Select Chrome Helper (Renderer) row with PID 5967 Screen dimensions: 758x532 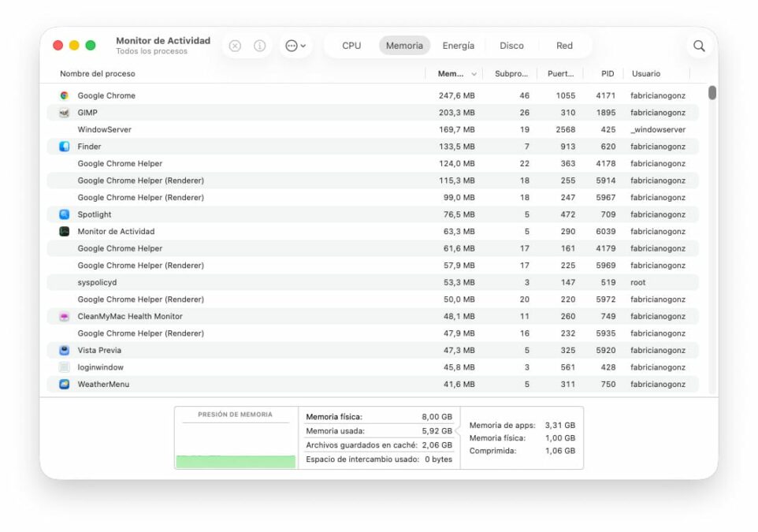[373, 197]
